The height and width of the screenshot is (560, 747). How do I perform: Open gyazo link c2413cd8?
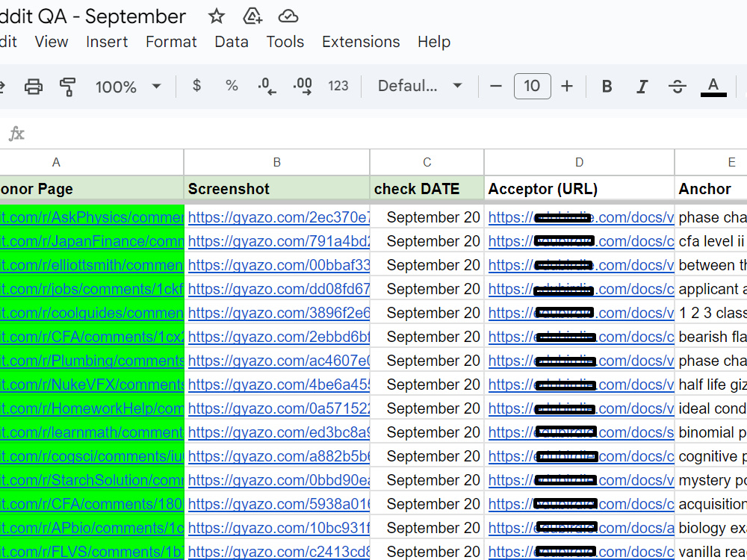tap(279, 552)
